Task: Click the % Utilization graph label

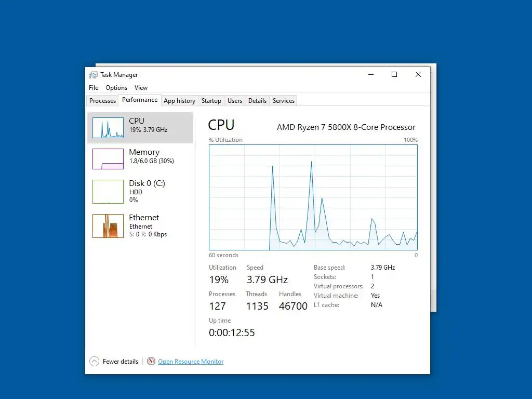Action: click(225, 140)
